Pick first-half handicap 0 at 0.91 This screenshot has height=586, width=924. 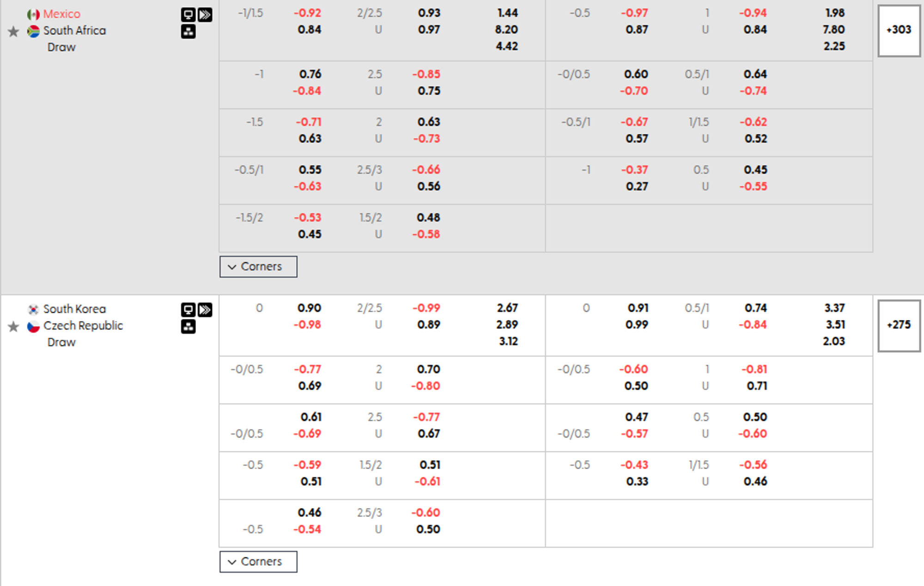(638, 308)
